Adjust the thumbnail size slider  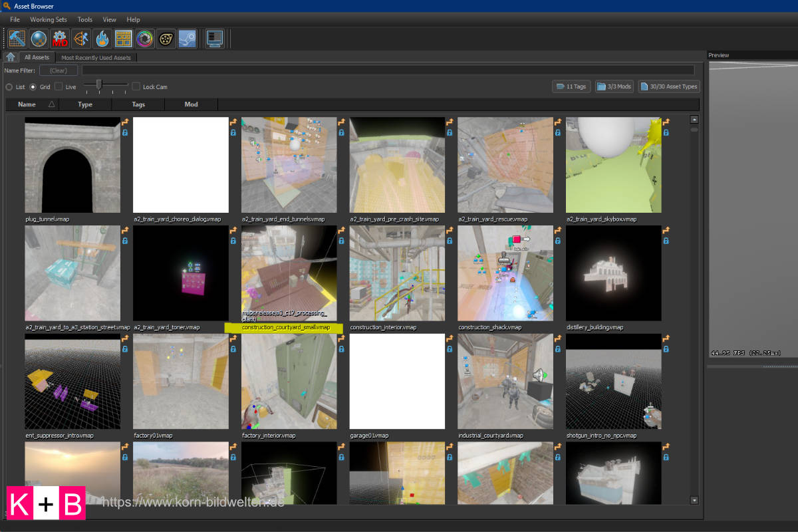click(99, 84)
